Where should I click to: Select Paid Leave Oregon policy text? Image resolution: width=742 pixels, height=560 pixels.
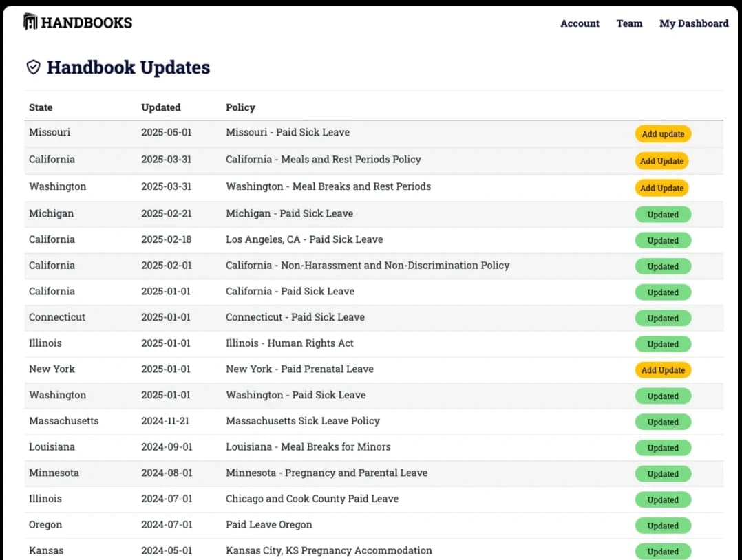point(268,524)
